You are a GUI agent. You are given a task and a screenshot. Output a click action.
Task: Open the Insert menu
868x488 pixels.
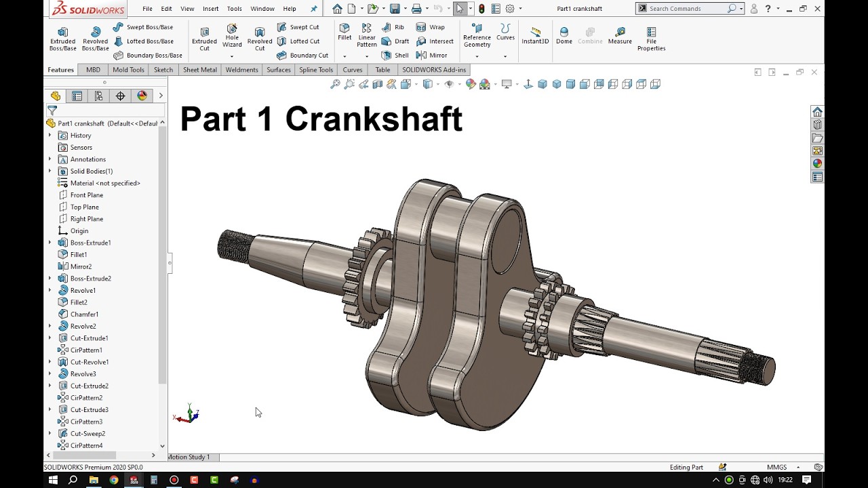(x=210, y=9)
